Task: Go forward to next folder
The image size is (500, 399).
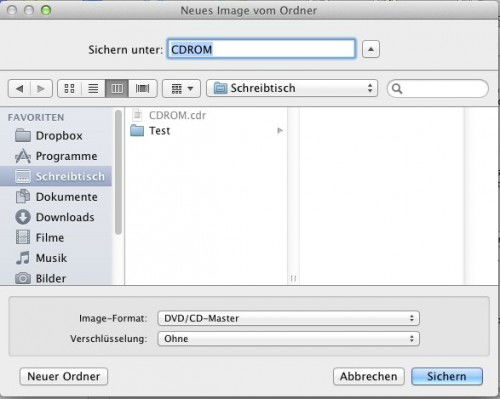Action: (x=41, y=89)
